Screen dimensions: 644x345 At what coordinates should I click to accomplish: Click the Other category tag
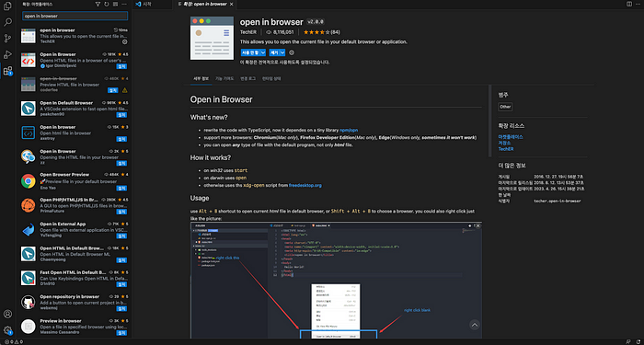click(x=505, y=107)
